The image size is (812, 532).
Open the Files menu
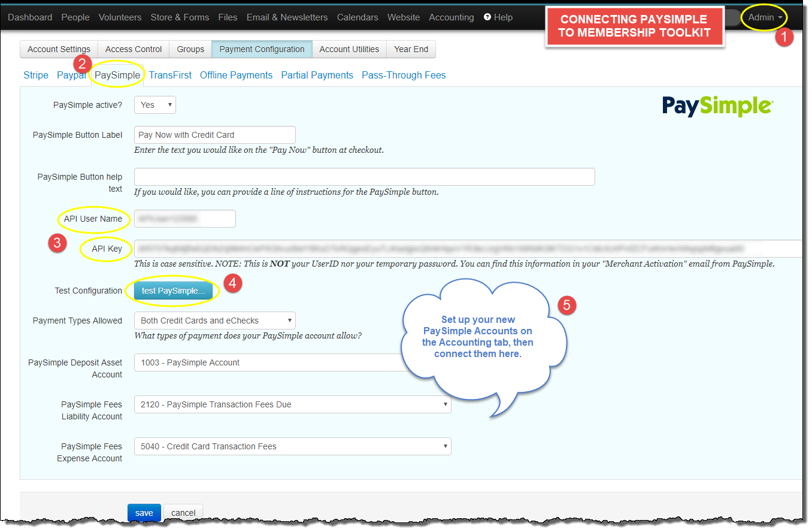228,17
